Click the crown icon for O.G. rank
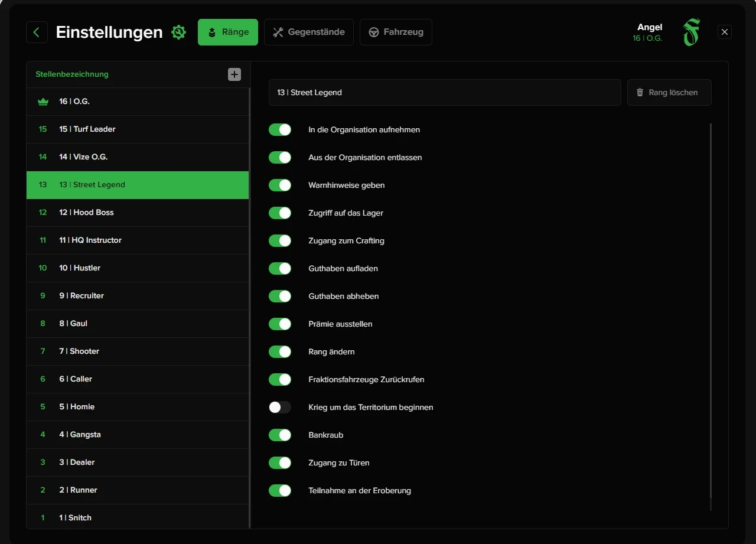This screenshot has width=756, height=544. tap(43, 102)
